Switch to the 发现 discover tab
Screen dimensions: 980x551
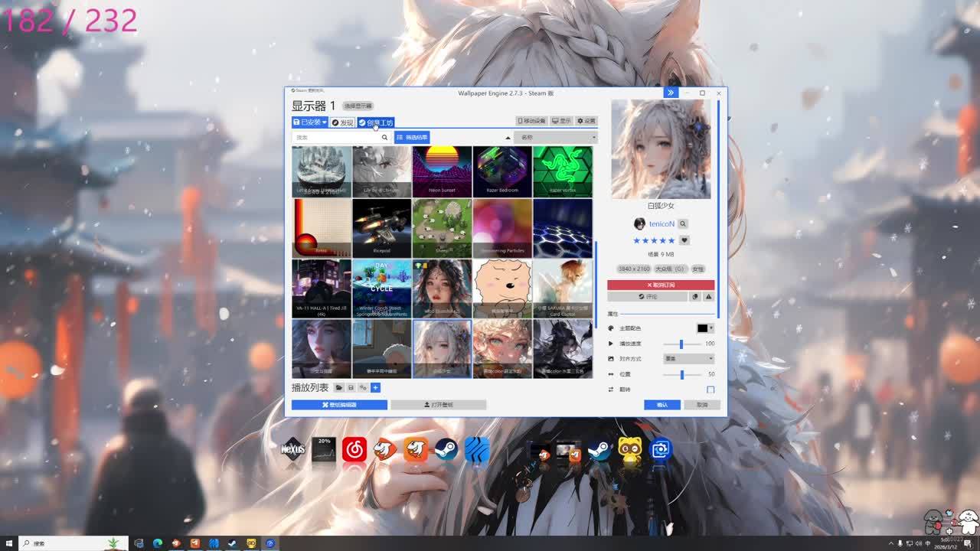[x=342, y=122]
